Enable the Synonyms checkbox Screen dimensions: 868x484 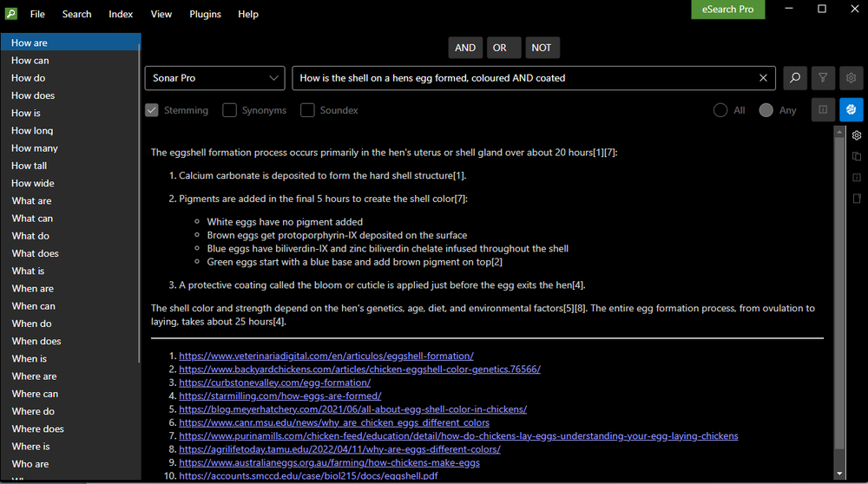(x=229, y=110)
